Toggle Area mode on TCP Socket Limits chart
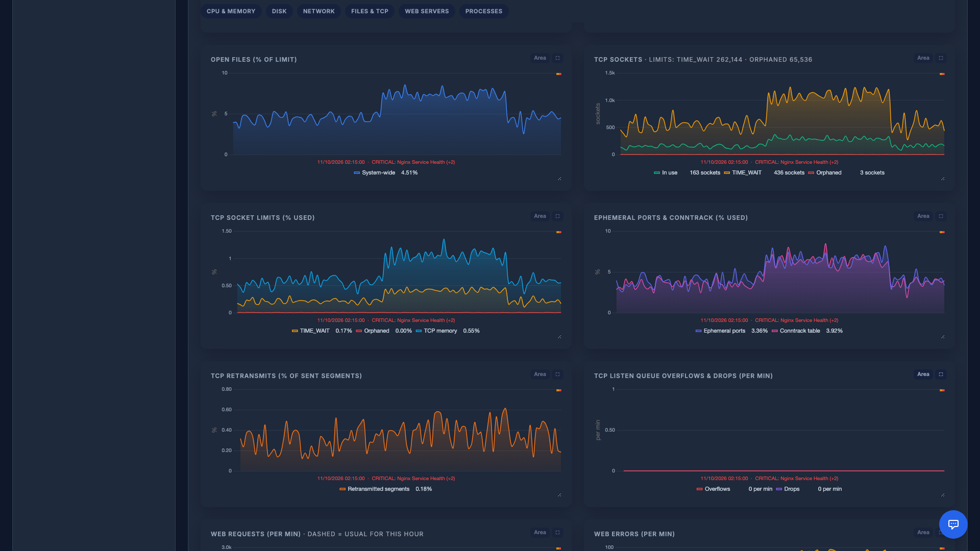980x551 pixels. [540, 216]
